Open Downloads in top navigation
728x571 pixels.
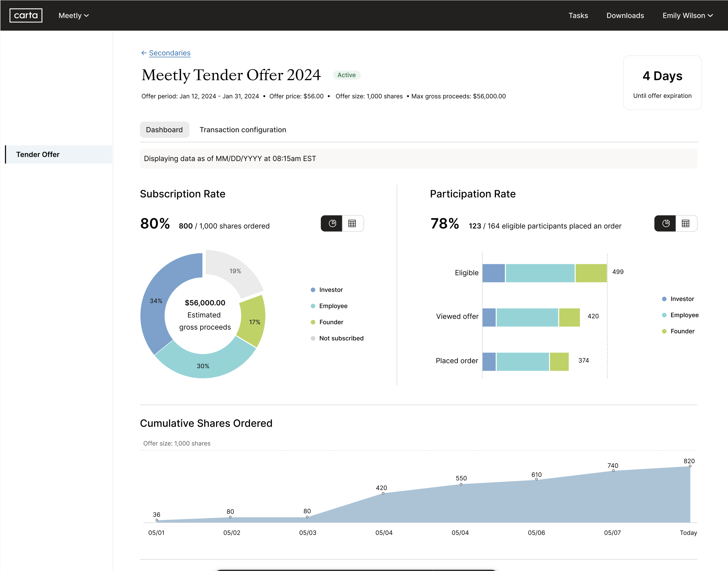click(625, 15)
